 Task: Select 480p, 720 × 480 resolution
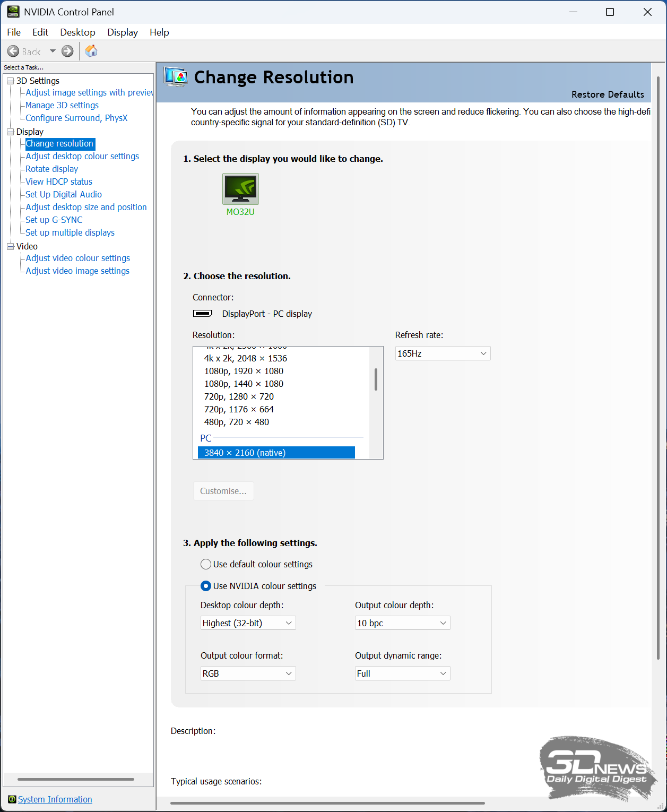[x=237, y=422]
